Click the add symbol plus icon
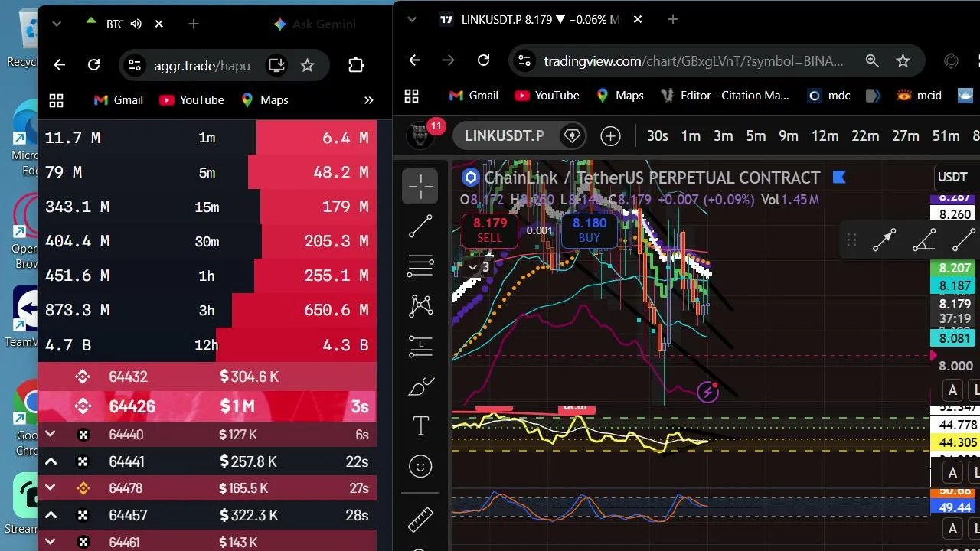Image resolution: width=980 pixels, height=551 pixels. tap(610, 136)
